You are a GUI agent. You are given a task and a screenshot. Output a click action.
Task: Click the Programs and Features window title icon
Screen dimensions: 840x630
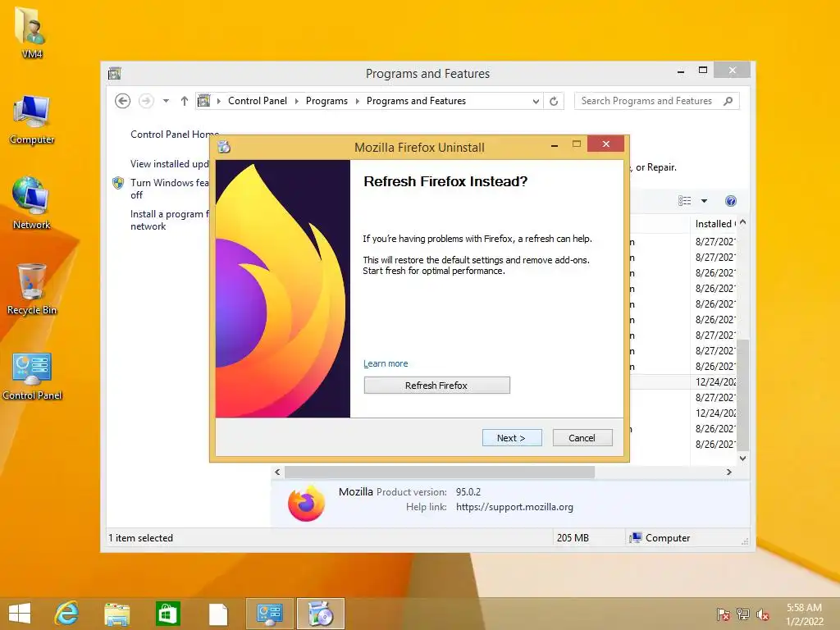[x=115, y=73]
